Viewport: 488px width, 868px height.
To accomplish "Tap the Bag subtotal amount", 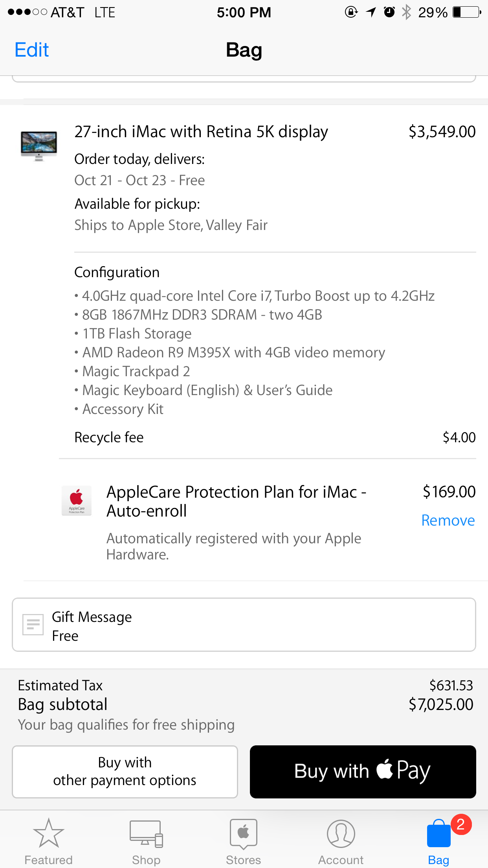I will coord(441,704).
